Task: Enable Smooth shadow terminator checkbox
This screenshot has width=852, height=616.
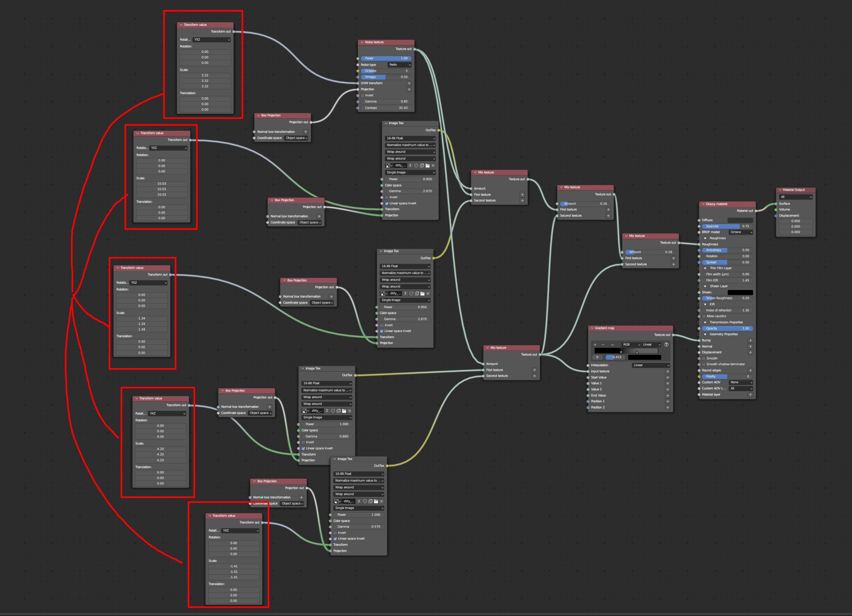Action: [704, 365]
